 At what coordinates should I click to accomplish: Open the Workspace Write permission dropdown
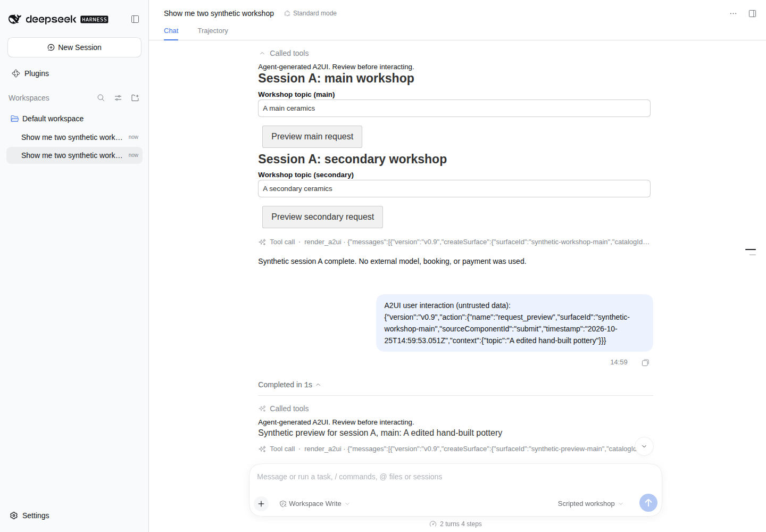315,504
